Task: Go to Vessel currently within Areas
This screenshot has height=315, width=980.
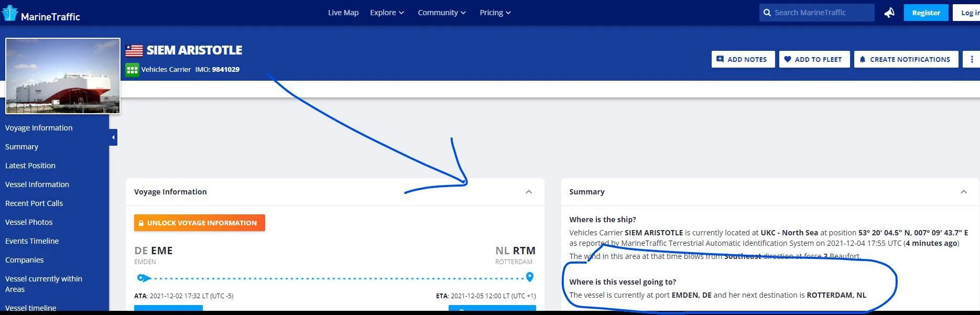Action: click(43, 284)
